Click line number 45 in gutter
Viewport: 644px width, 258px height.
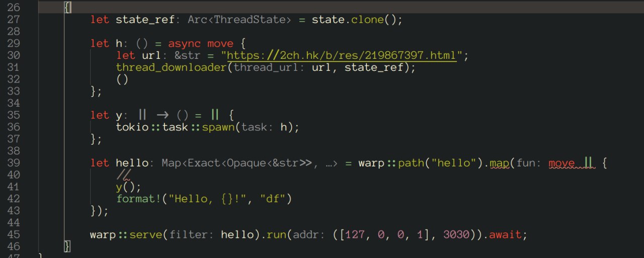pos(13,235)
